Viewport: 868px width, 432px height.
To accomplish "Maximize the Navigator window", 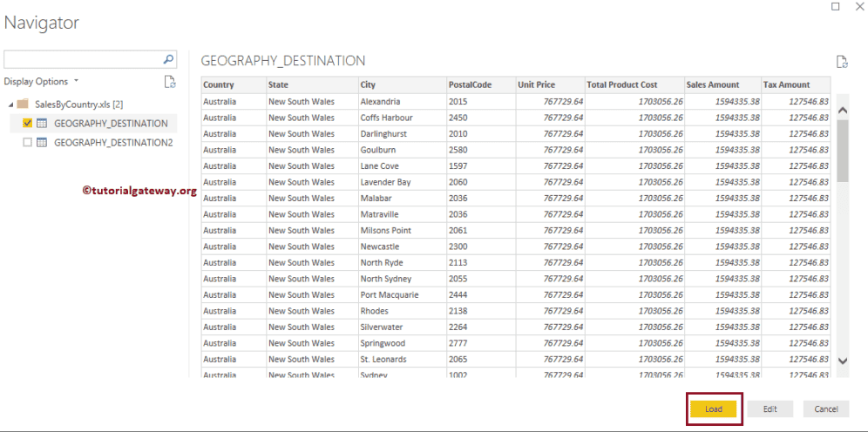I will pos(836,7).
